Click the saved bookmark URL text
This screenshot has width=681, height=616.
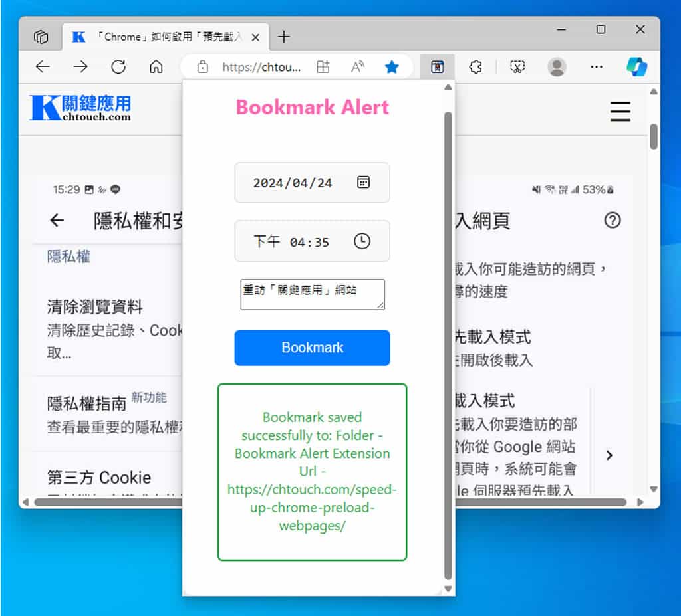(313, 508)
